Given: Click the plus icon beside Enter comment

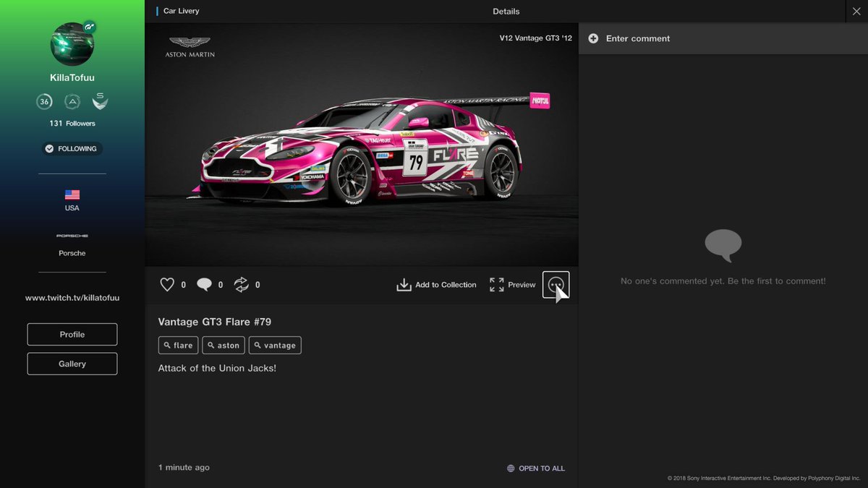Looking at the screenshot, I should (x=593, y=38).
